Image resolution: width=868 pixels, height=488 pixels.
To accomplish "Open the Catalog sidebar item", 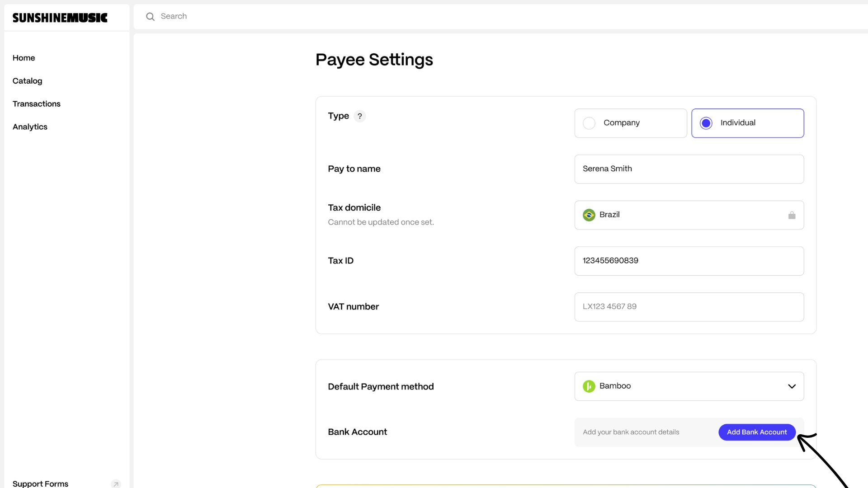I will click(x=28, y=81).
